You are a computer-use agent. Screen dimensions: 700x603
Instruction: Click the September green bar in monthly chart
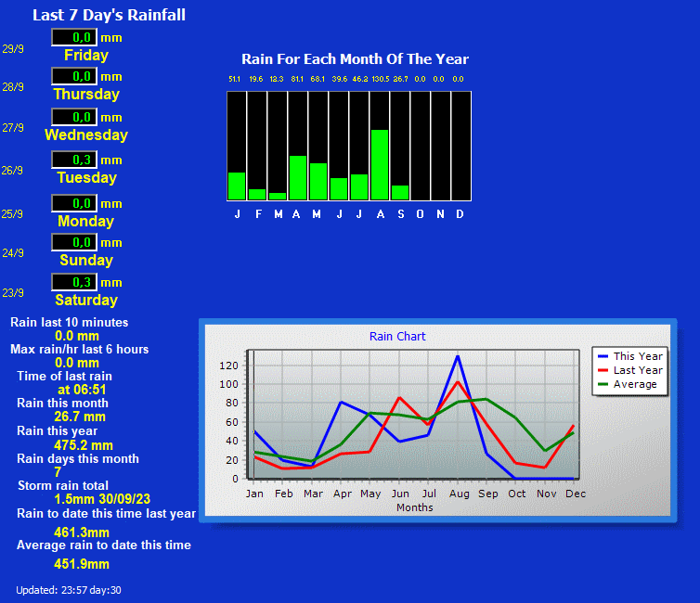pyautogui.click(x=400, y=193)
